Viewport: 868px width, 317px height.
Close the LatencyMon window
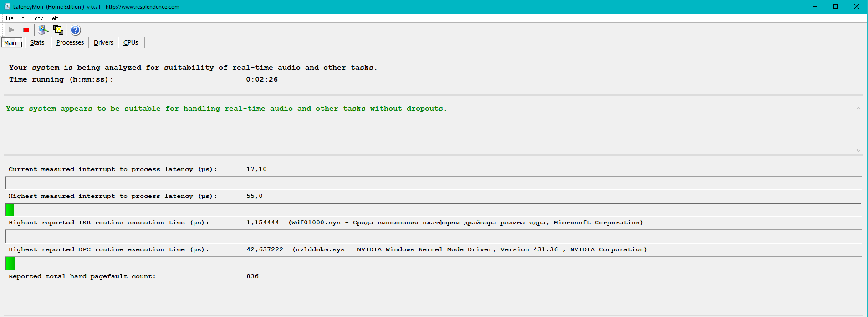[x=857, y=6]
